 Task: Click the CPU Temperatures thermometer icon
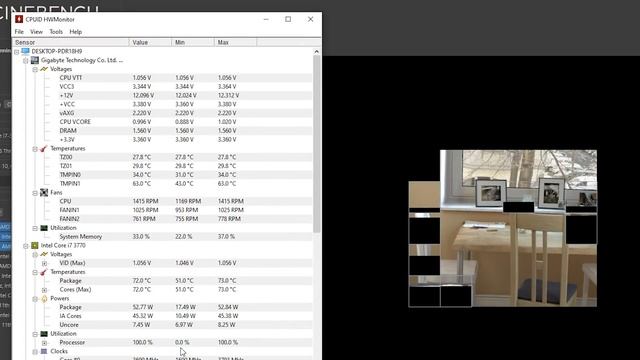[44, 272]
